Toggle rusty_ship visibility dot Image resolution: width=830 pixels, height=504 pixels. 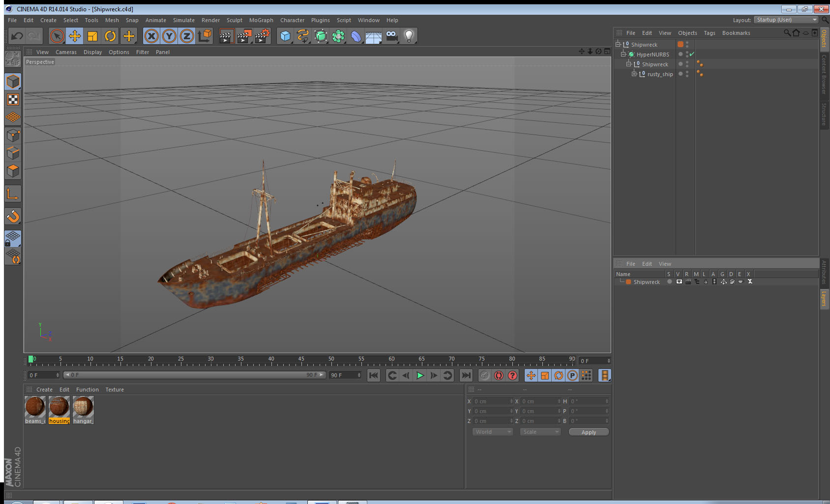point(687,72)
